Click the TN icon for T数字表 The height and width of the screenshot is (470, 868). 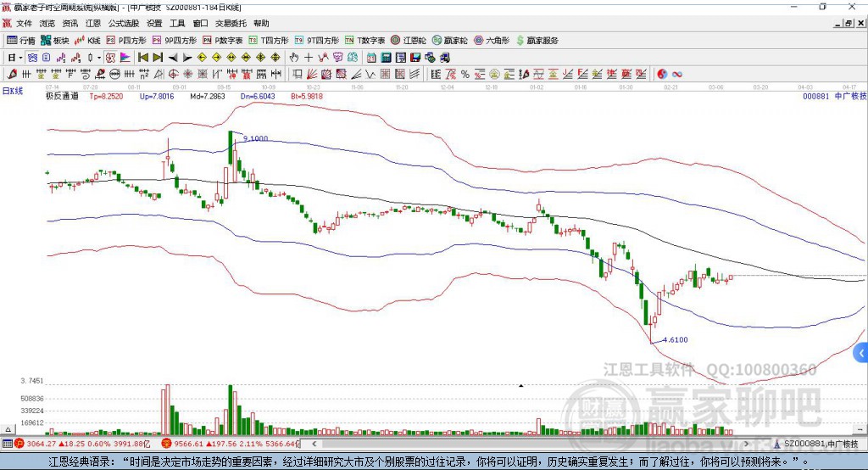[x=349, y=41]
